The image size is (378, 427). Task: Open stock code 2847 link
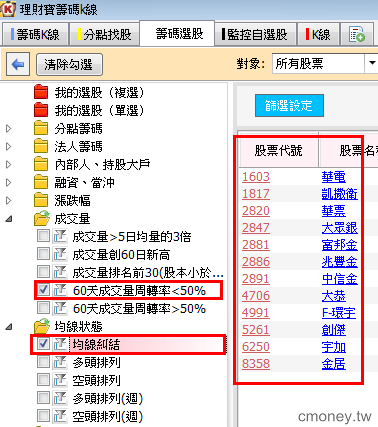tap(256, 228)
